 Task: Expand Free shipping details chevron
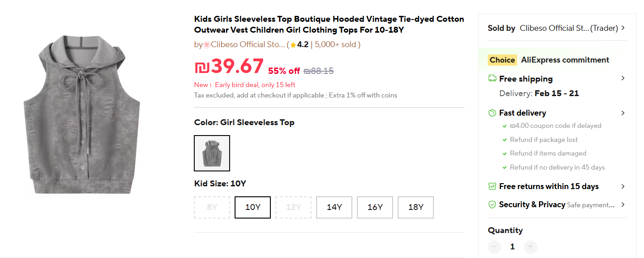[x=623, y=78]
